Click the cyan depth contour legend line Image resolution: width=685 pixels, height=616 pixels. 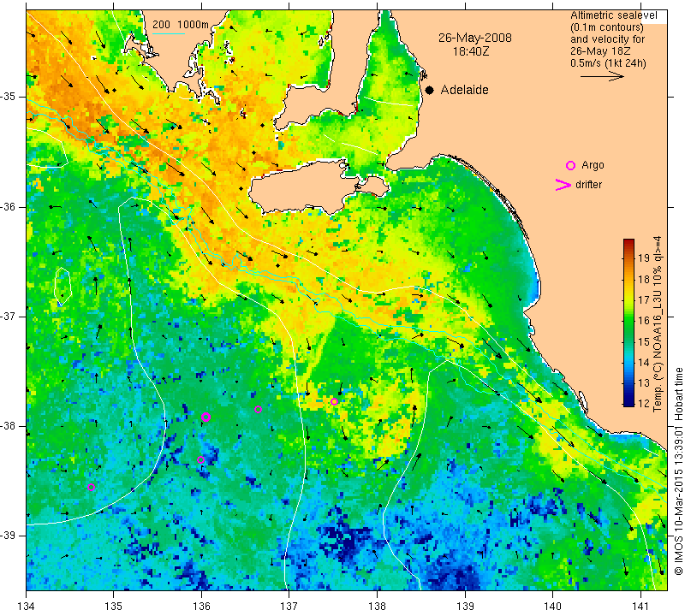tap(169, 33)
